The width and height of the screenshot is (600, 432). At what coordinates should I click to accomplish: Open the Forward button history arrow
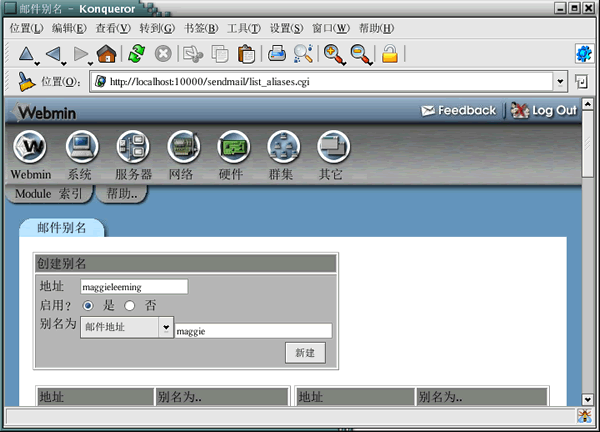click(x=90, y=64)
